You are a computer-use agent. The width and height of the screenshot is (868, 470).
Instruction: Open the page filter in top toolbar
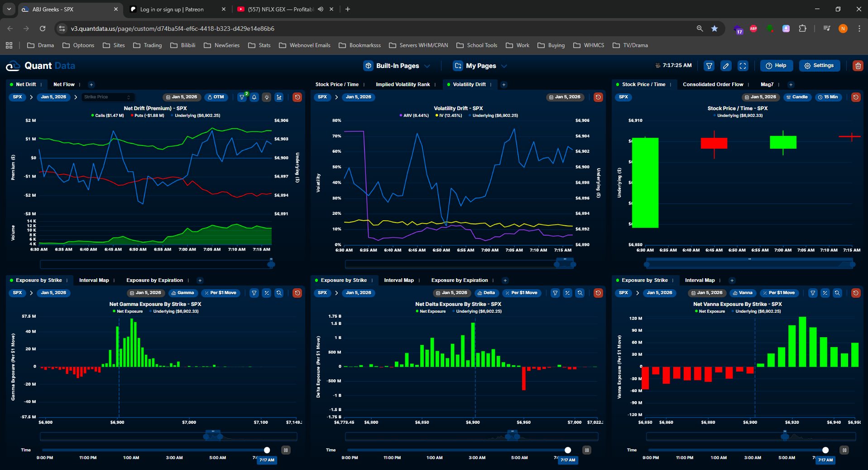pyautogui.click(x=709, y=66)
